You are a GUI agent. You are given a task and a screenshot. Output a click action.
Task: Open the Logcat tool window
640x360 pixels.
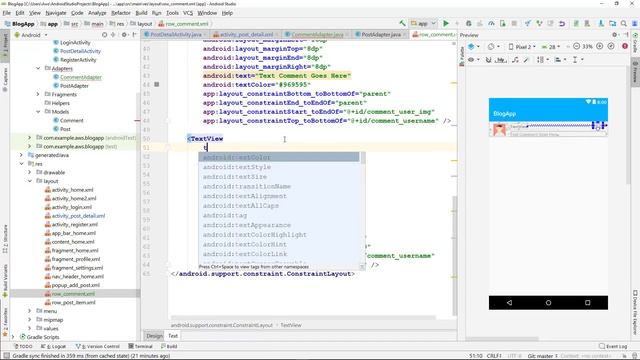click(54, 346)
